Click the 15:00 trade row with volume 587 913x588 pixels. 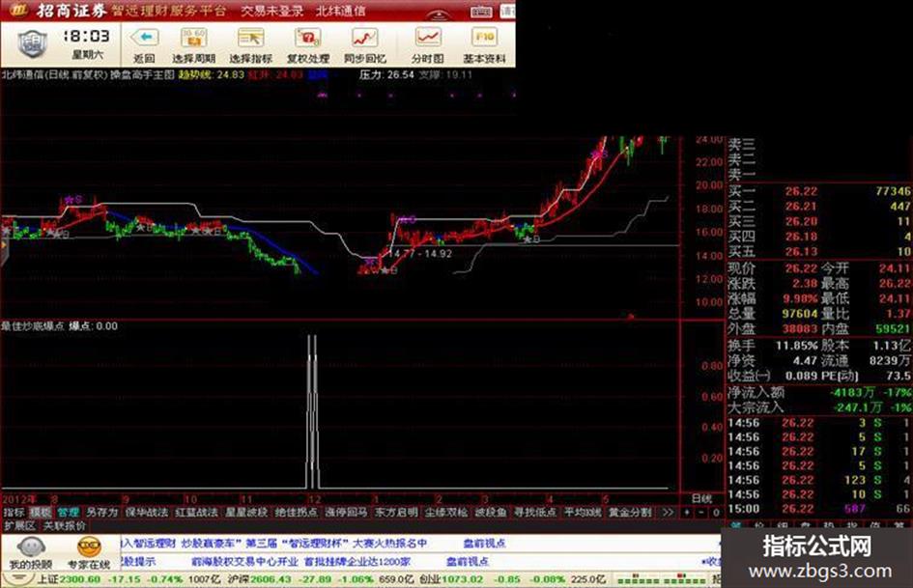pyautogui.click(x=819, y=509)
